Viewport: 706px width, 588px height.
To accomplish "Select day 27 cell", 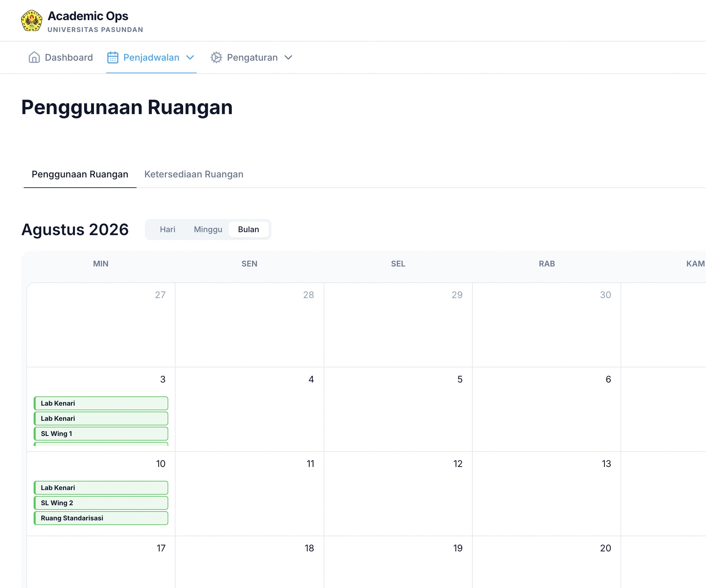I will click(x=101, y=325).
